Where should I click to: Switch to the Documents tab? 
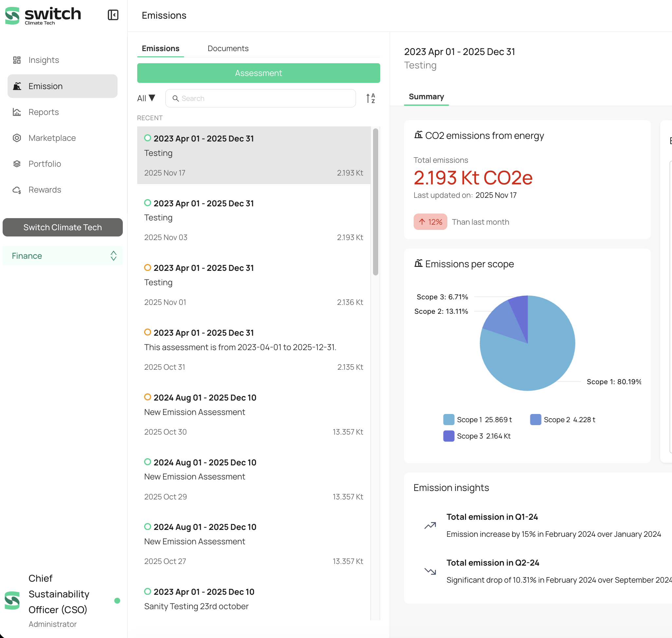pyautogui.click(x=228, y=48)
